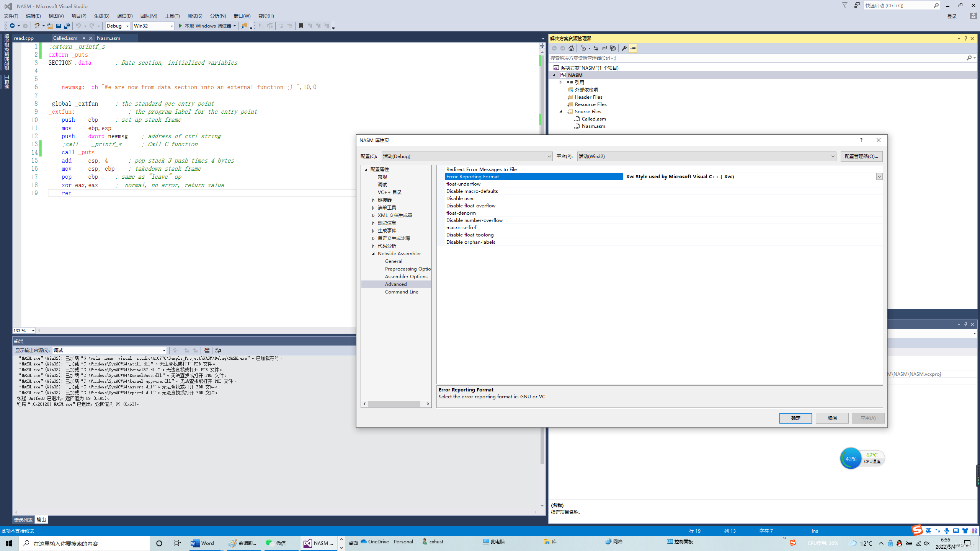Switch to the Nasm.asm editor tab
980x551 pixels.
pyautogui.click(x=108, y=38)
